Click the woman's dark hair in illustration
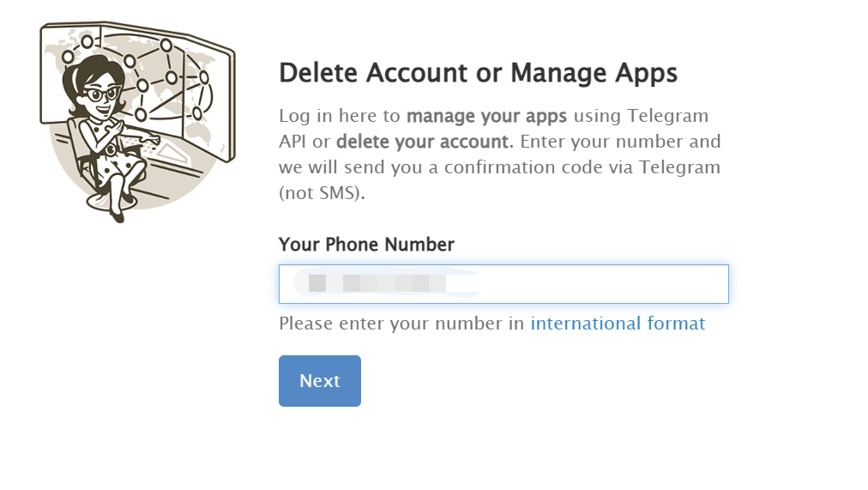 pos(88,73)
